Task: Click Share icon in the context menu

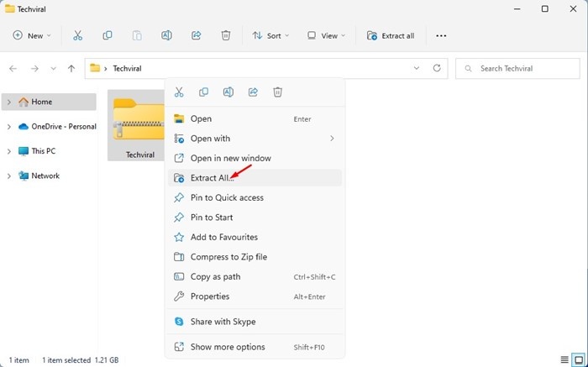Action: pyautogui.click(x=253, y=92)
